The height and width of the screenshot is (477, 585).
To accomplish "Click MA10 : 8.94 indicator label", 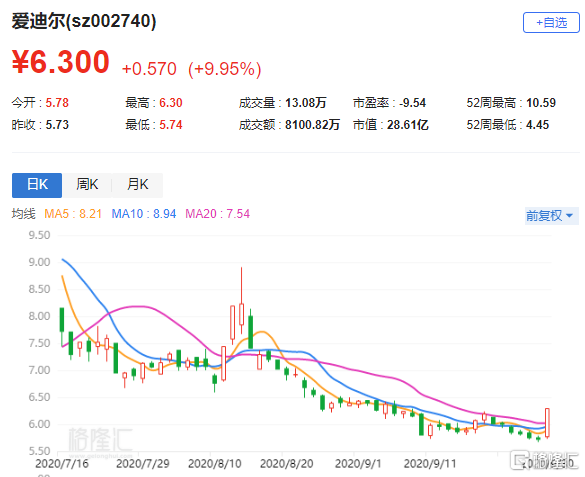I will [x=144, y=214].
